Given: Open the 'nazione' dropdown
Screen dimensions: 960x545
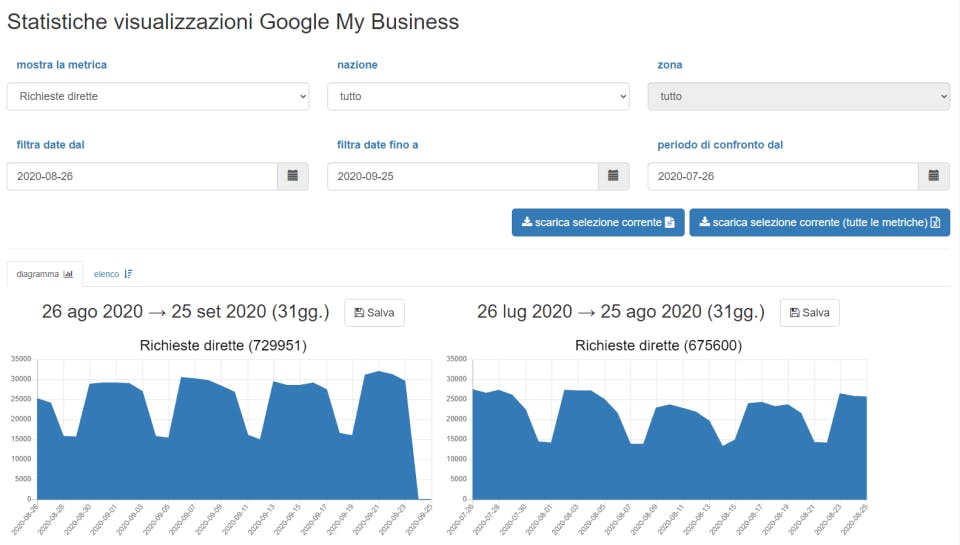Looking at the screenshot, I should pyautogui.click(x=478, y=96).
